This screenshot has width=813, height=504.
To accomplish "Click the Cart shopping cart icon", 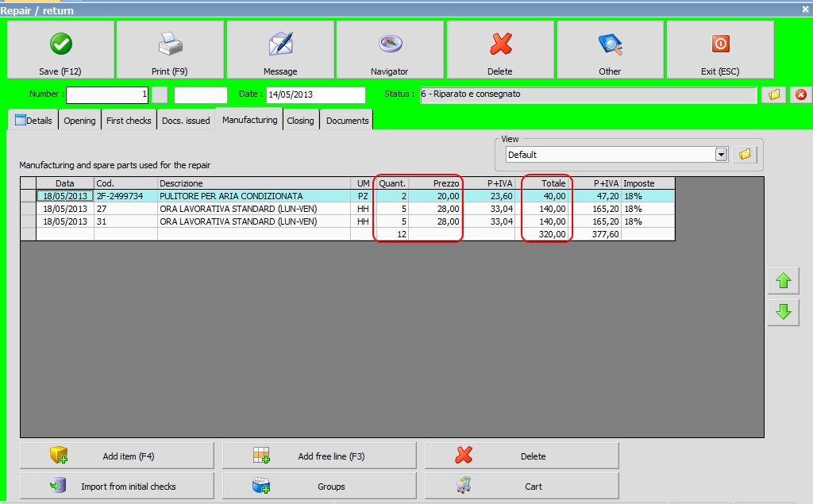I will click(464, 485).
